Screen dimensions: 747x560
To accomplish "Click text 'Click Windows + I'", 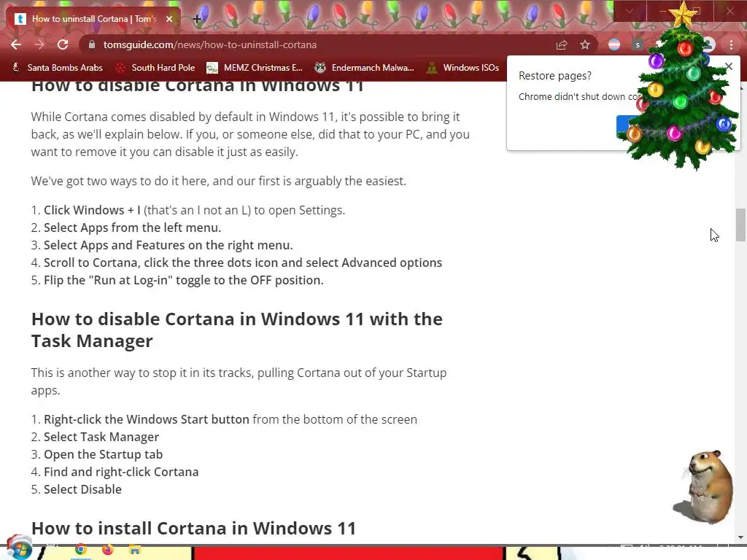I will coord(92,210).
